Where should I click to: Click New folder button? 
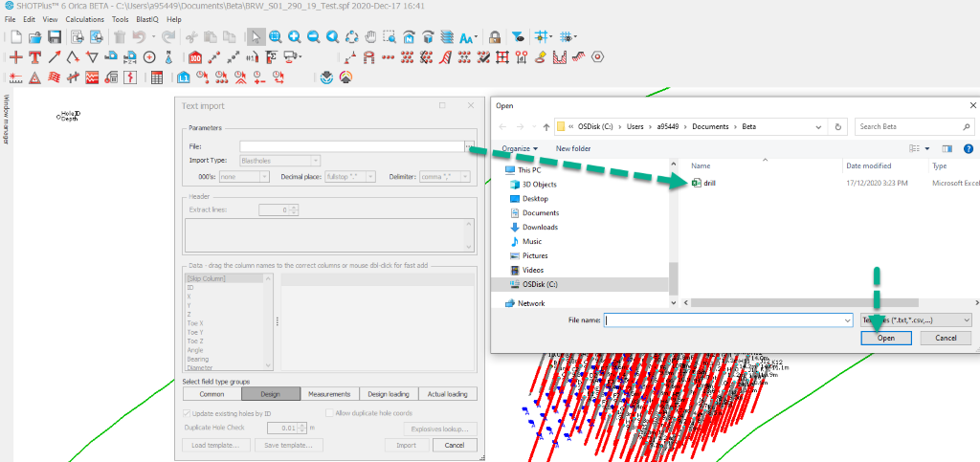pos(573,148)
